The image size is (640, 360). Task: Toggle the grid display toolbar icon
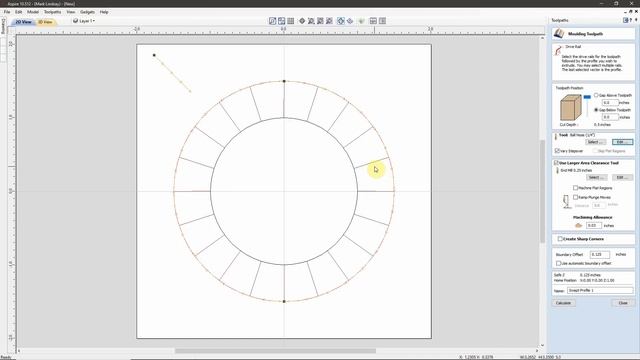click(x=291, y=21)
